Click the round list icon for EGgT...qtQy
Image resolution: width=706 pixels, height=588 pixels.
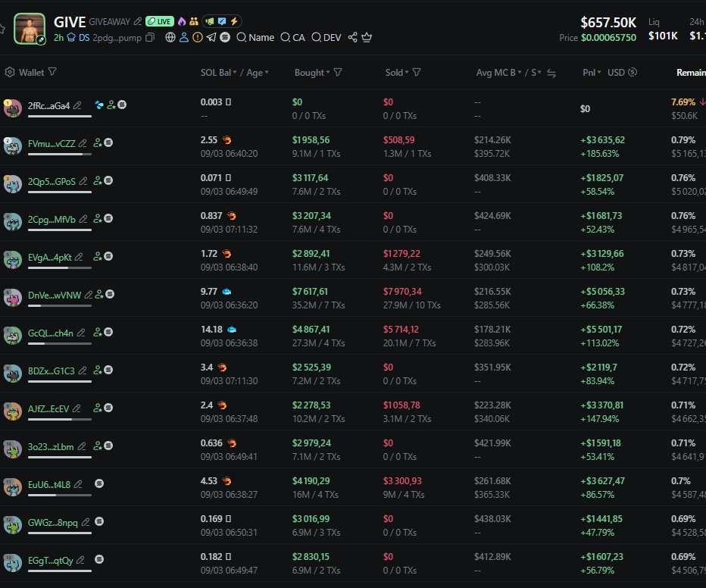pos(99,559)
